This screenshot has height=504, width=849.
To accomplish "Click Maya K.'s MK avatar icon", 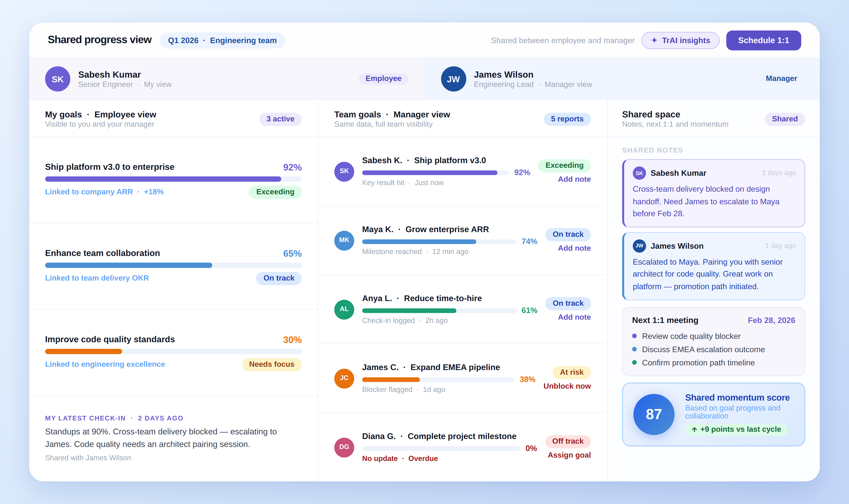I will pyautogui.click(x=344, y=241).
